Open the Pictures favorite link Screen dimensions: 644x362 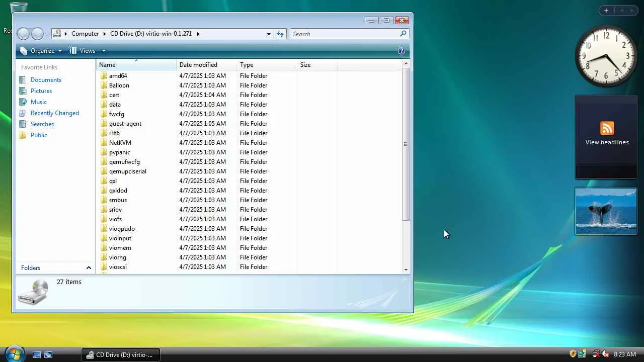[41, 91]
